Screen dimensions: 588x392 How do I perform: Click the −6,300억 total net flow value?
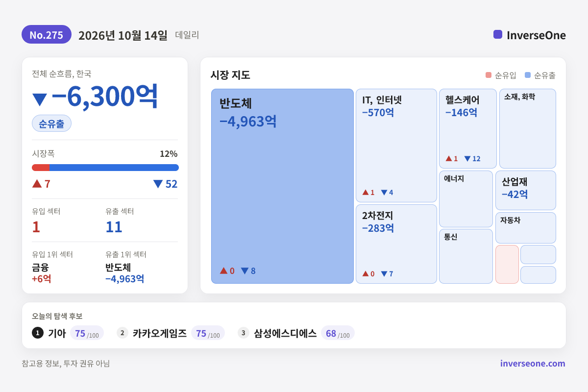tap(105, 96)
